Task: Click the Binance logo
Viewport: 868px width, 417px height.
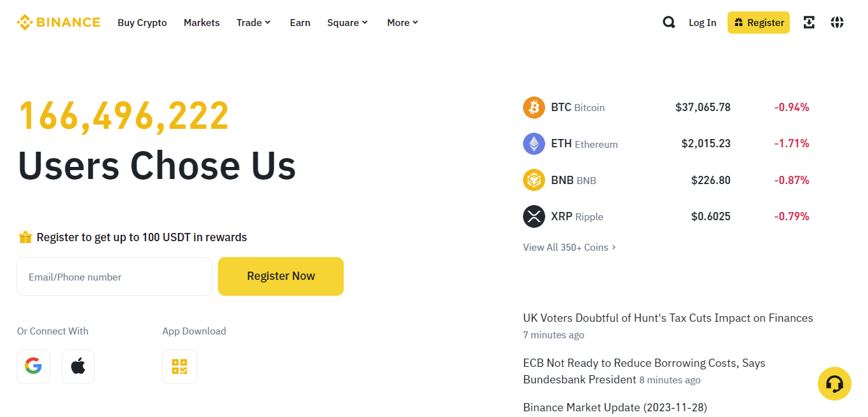Action: point(58,22)
